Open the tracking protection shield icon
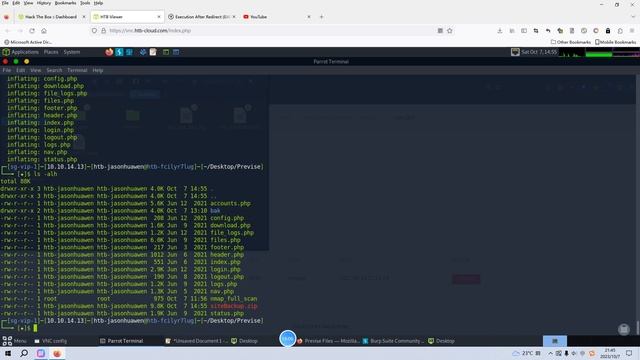Screen dimensions: 640x360 click(x=94, y=31)
